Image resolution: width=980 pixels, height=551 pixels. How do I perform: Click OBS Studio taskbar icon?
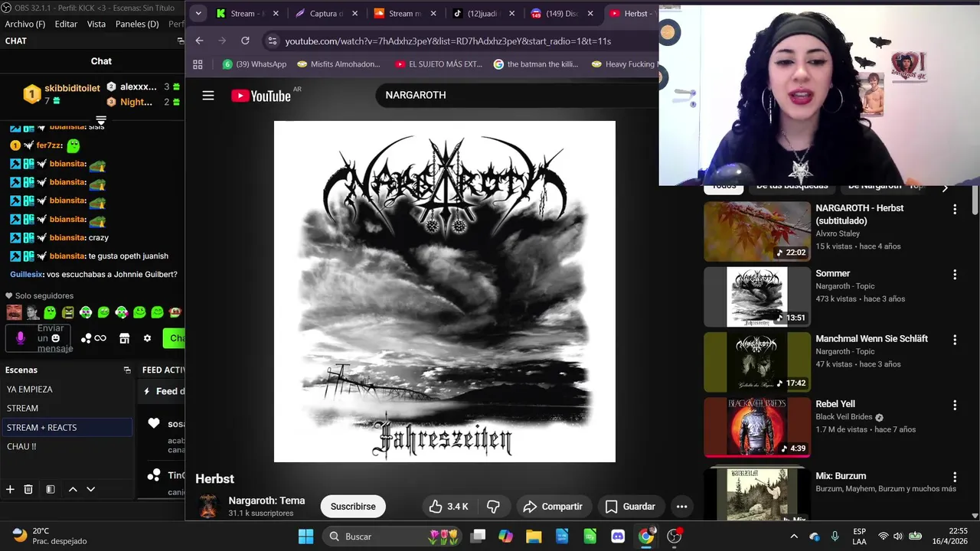click(675, 536)
